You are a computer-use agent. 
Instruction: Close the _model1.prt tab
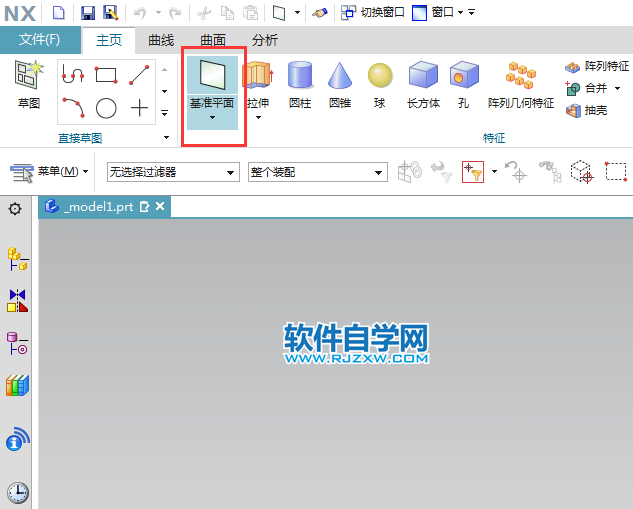(x=160, y=206)
